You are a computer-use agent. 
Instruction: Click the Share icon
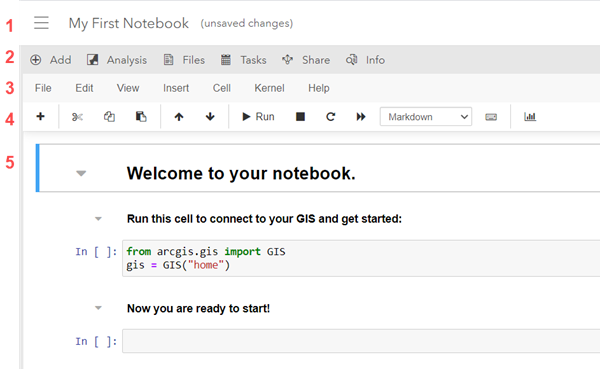point(287,60)
